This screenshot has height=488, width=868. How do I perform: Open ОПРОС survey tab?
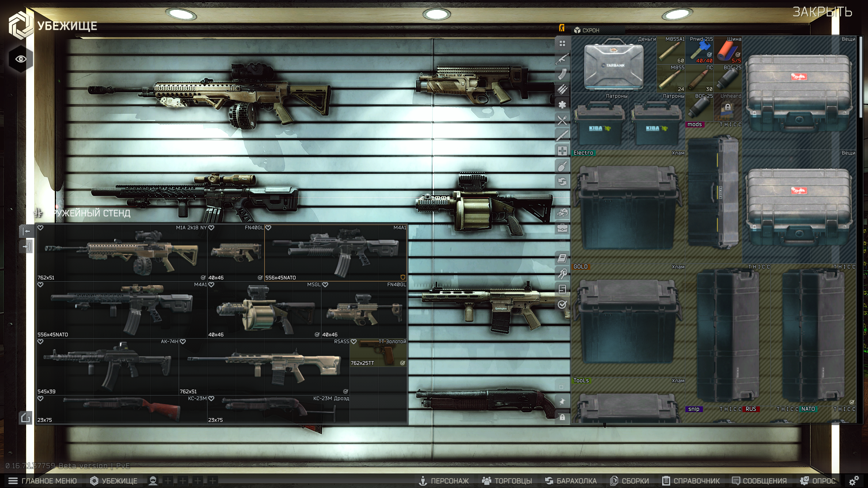tap(817, 481)
